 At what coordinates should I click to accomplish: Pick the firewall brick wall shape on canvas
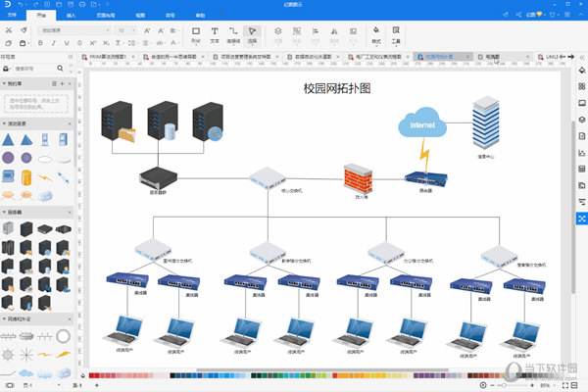[x=358, y=178]
